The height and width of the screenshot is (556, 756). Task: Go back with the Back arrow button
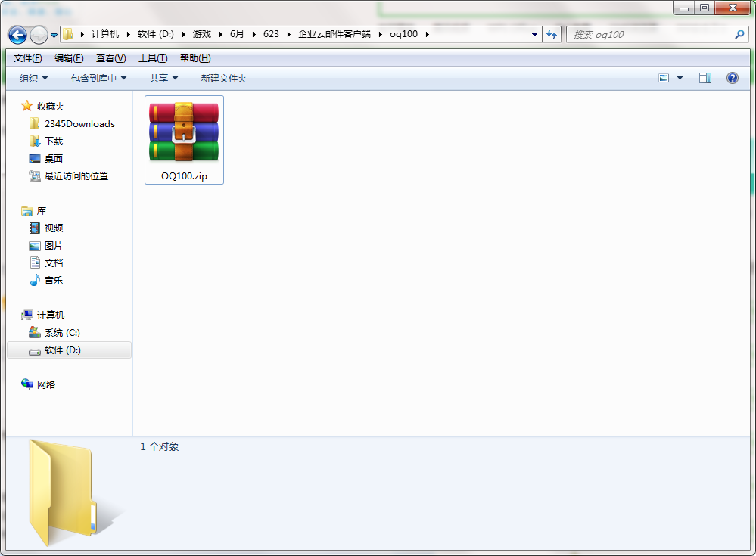[x=18, y=35]
